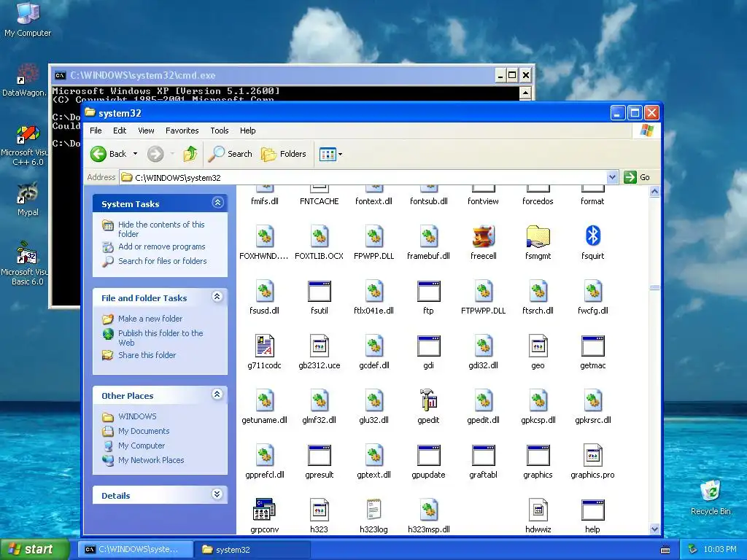Image resolution: width=747 pixels, height=560 pixels.
Task: Select the grpconv program icon
Action: [x=264, y=510]
